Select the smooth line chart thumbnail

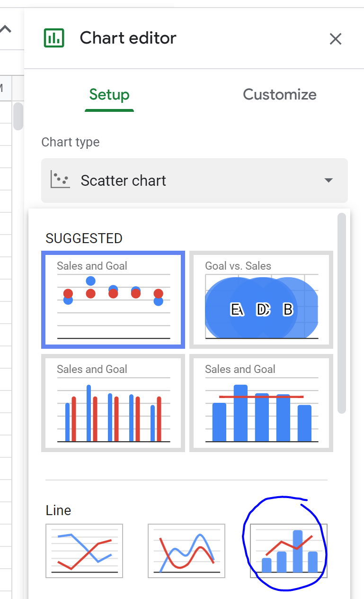click(186, 551)
